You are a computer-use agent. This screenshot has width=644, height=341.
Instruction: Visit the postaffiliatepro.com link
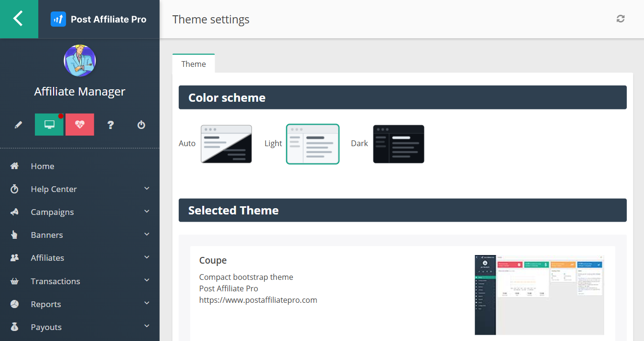coord(258,299)
